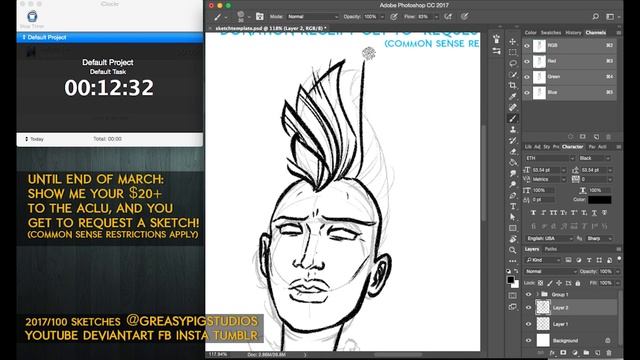640x360 pixels.
Task: Toggle Red channel visibility eye
Action: [527, 61]
